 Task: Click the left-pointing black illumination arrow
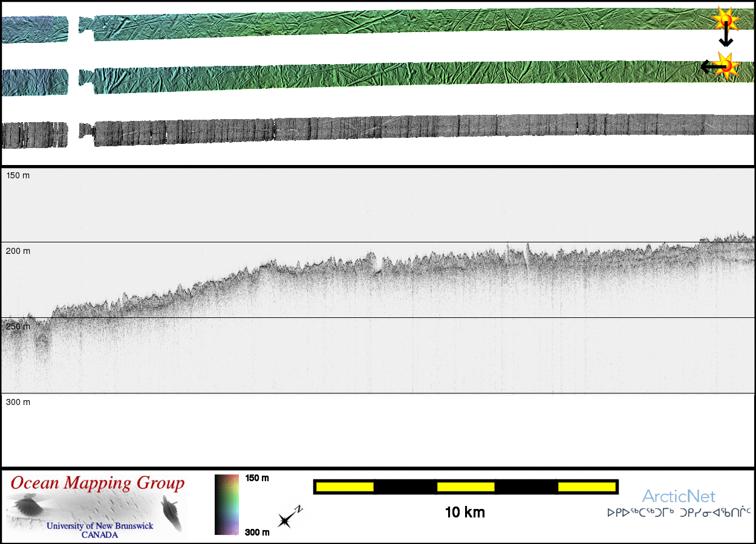coord(708,66)
